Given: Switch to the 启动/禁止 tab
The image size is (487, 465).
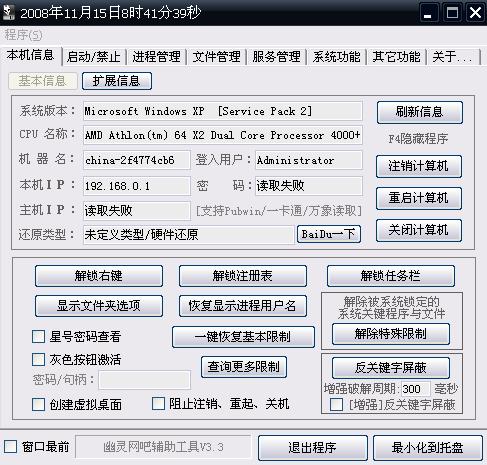Looking at the screenshot, I should [94, 57].
